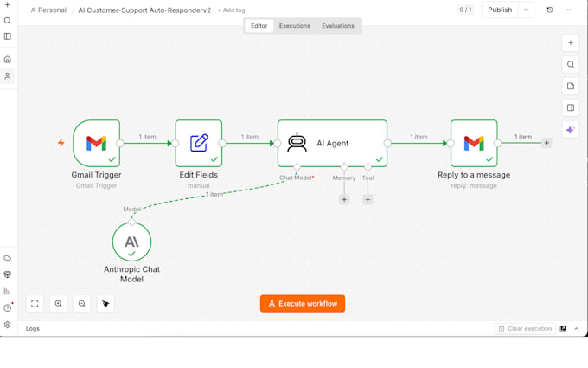Open the insights chart icon in sidebar
Screen dimensions: 588x368
7,292
